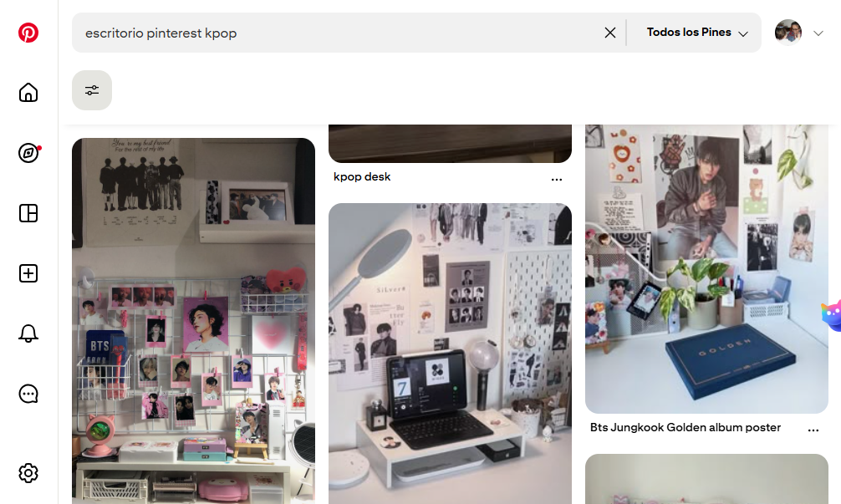Open the kpop desk pin title
Viewport: 841px width, 504px height.
(x=362, y=177)
